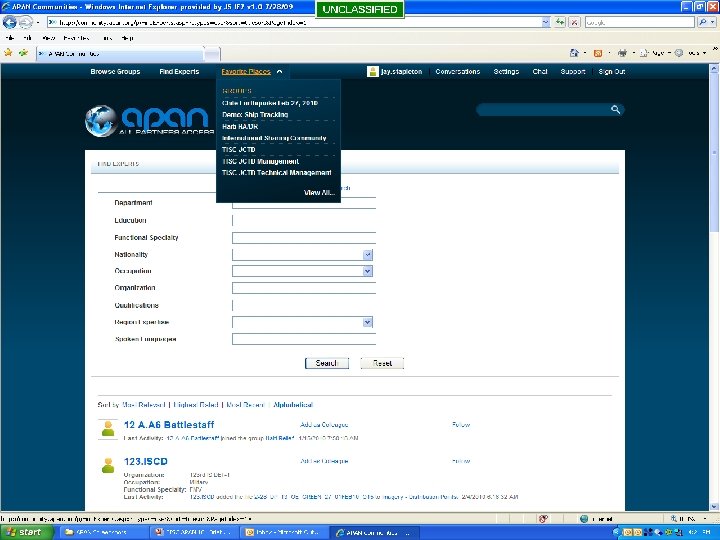The image size is (720, 540).
Task: Open 123.ISCD profile link
Action: coord(146,461)
